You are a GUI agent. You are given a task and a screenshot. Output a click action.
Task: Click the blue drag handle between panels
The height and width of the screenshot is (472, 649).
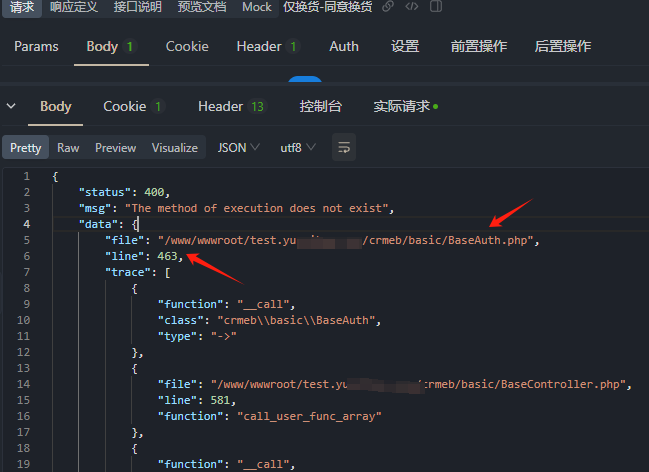click(305, 79)
